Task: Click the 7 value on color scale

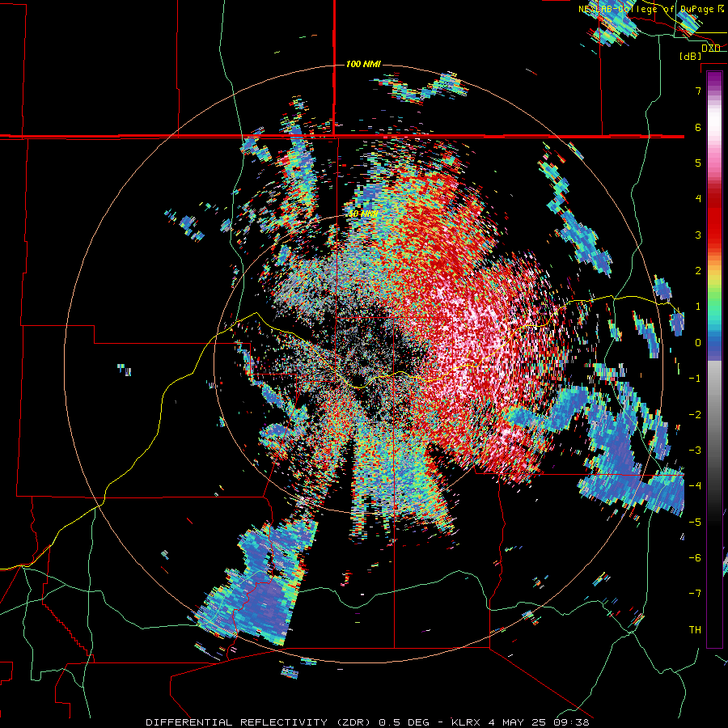Action: tap(698, 91)
